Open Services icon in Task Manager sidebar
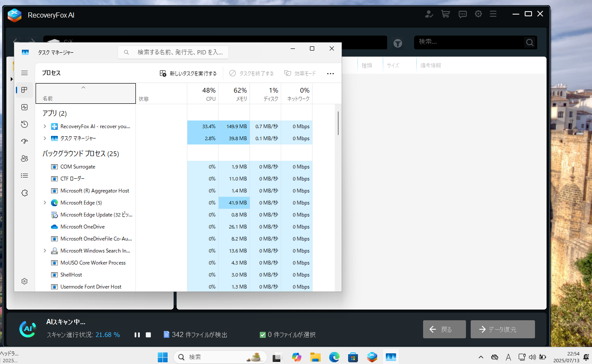The width and height of the screenshot is (592, 364). (x=24, y=193)
